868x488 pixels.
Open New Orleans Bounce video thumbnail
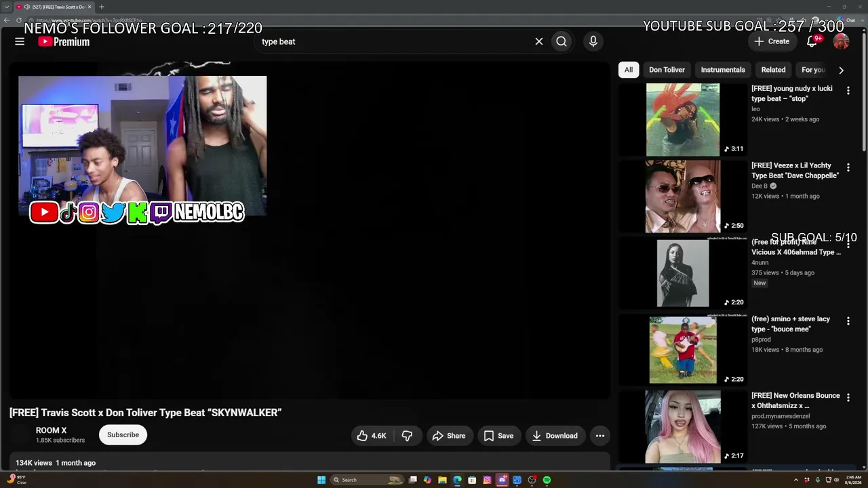tap(683, 427)
